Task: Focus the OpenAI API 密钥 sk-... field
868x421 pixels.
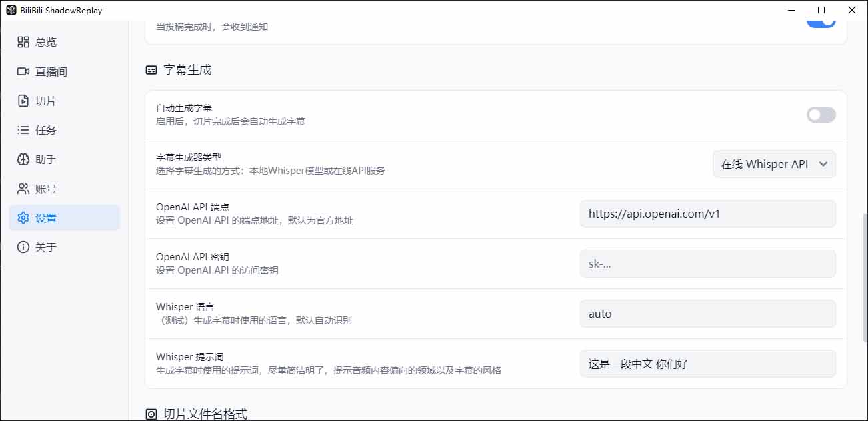Action: pos(707,264)
